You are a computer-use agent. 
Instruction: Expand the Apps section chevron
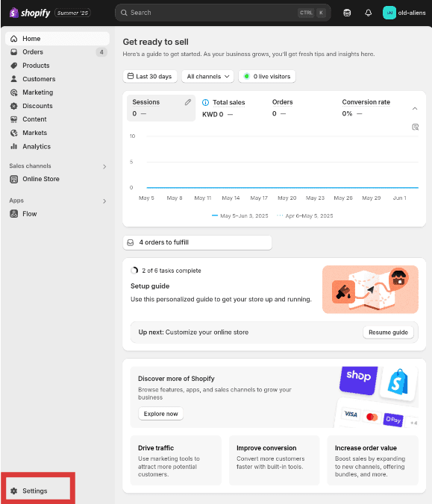104,201
